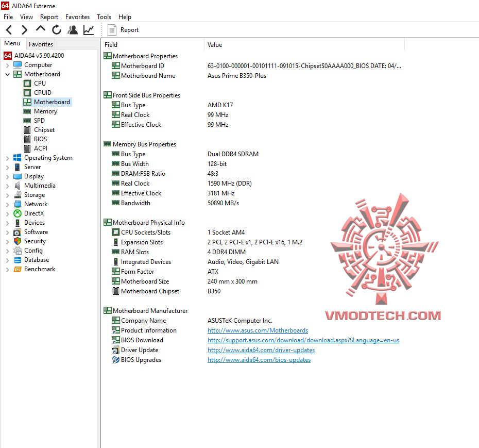The image size is (479, 448).
Task: Select the Network item
Action: pyautogui.click(x=30, y=204)
